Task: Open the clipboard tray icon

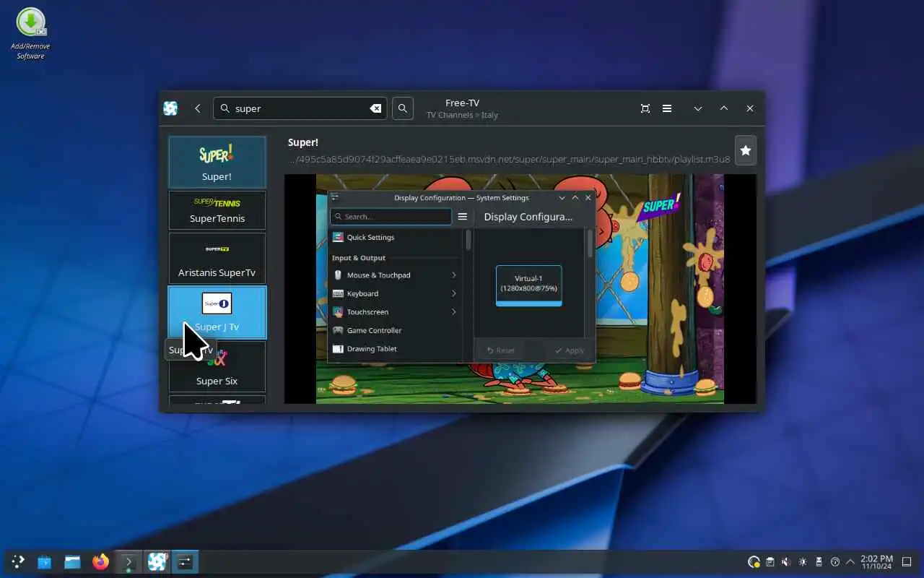Action: tap(770, 561)
